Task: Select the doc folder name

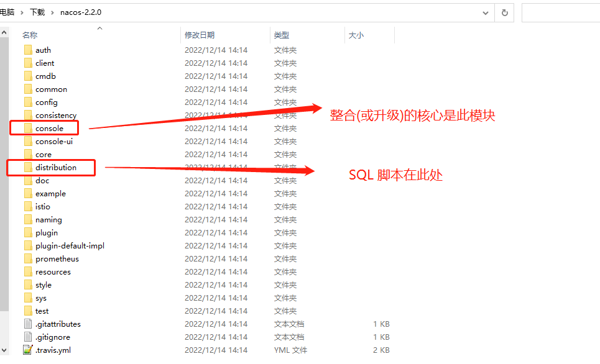Action: tap(42, 181)
